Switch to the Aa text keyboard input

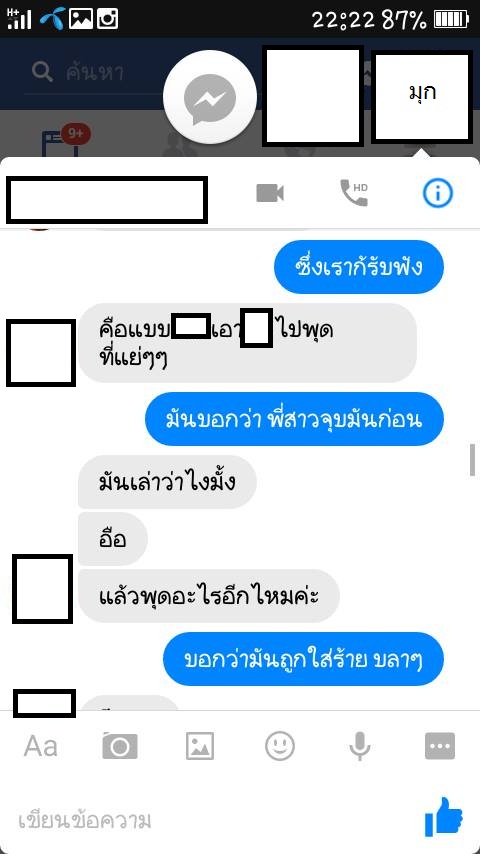(x=40, y=746)
